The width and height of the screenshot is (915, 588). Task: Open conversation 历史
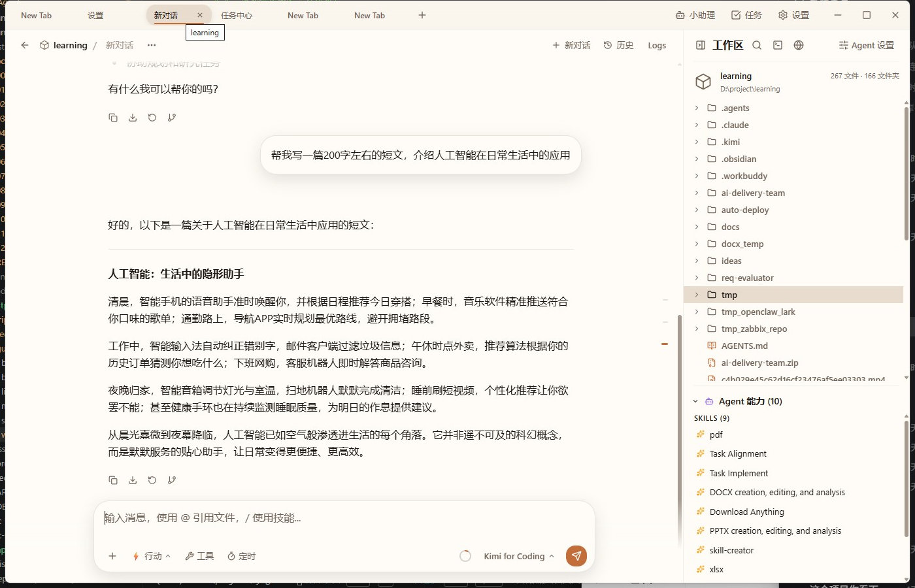pos(618,45)
